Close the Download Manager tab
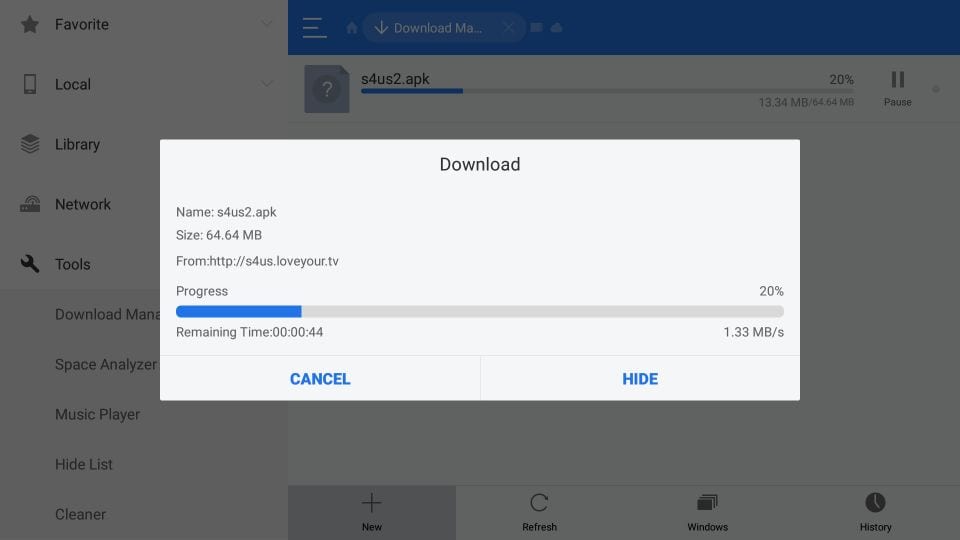960x540 pixels. coord(508,28)
